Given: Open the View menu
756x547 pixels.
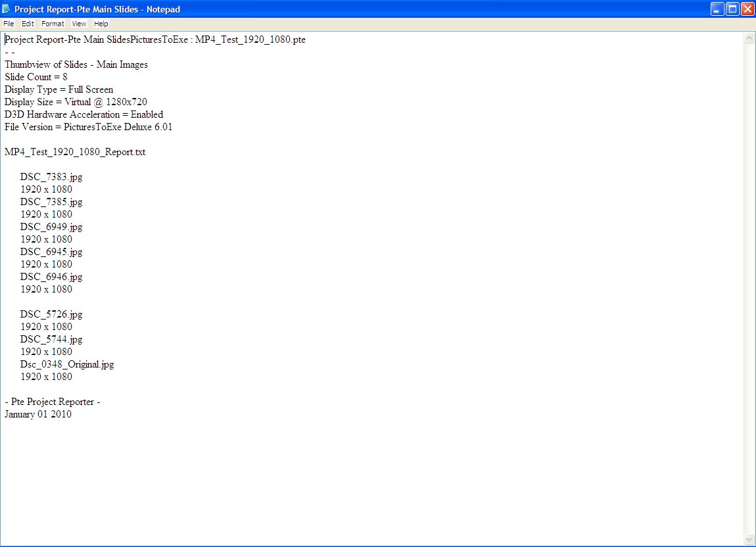Looking at the screenshot, I should [79, 24].
